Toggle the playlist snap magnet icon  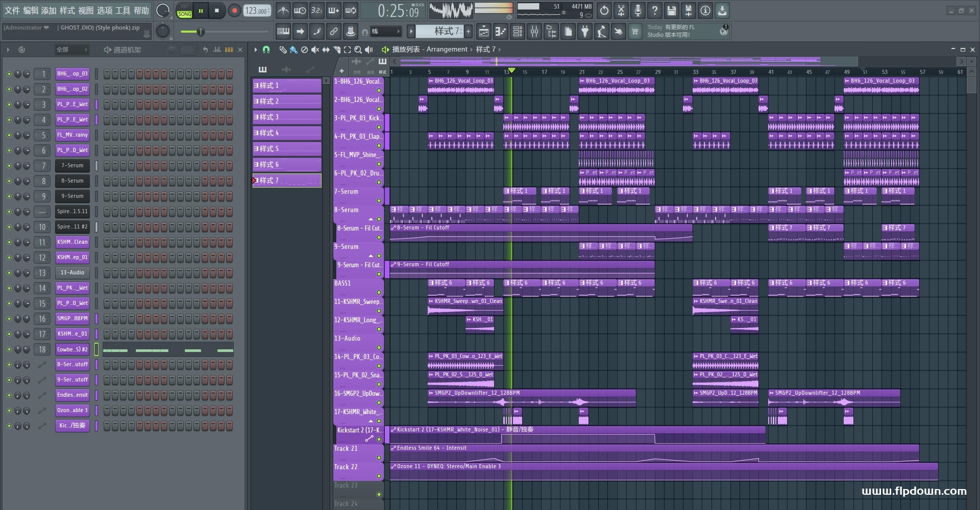(x=266, y=49)
